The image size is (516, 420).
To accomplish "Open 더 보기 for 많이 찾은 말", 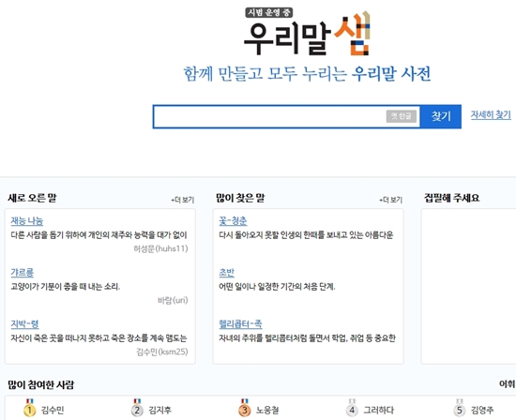I will point(390,200).
